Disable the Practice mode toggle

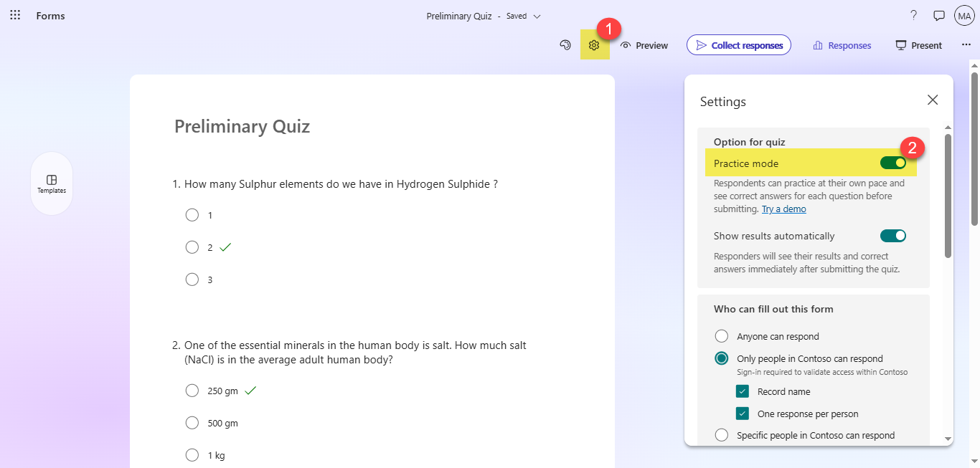tap(893, 163)
